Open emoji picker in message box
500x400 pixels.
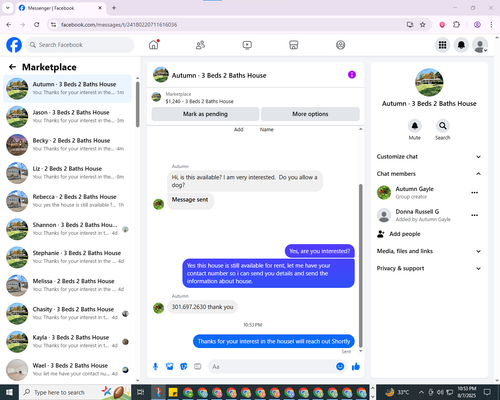click(340, 367)
